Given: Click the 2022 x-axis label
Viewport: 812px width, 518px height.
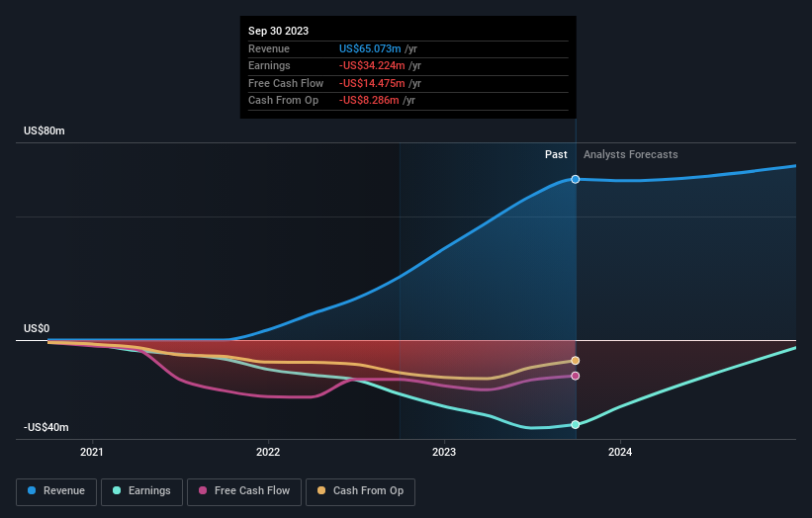Looking at the screenshot, I should [x=268, y=453].
